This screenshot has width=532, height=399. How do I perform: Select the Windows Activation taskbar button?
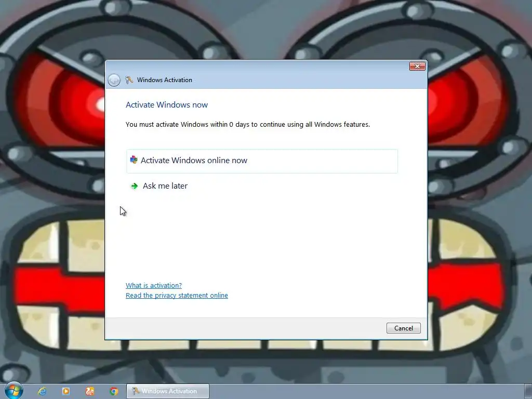[x=168, y=391]
